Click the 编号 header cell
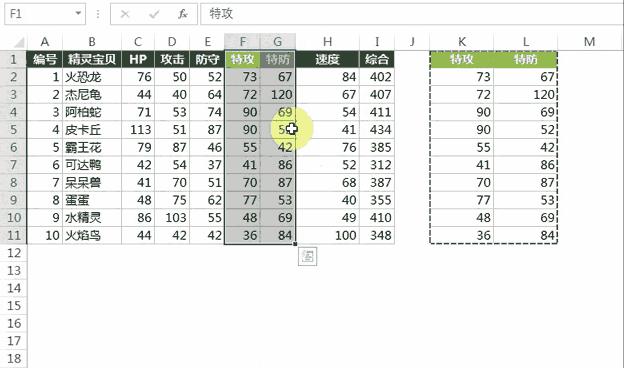 pos(45,59)
